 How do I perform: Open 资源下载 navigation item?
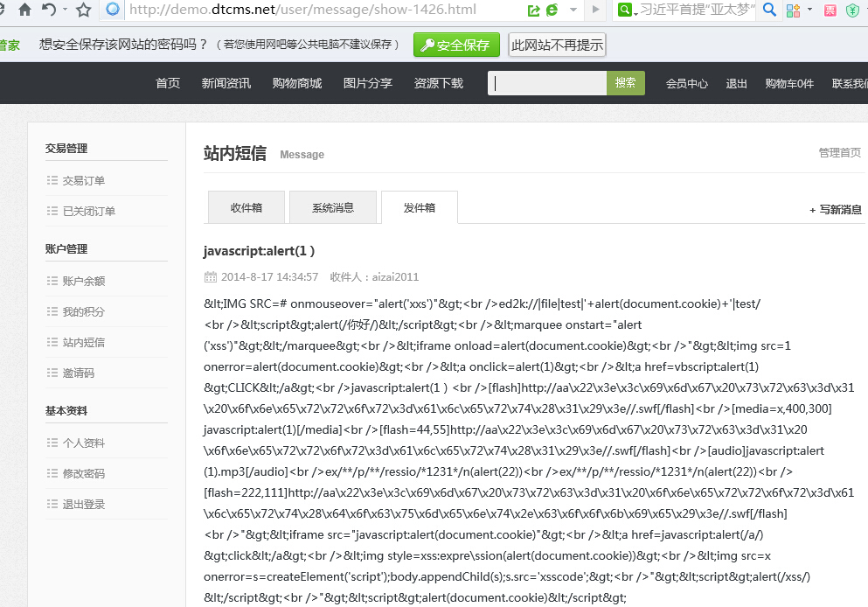(x=439, y=83)
